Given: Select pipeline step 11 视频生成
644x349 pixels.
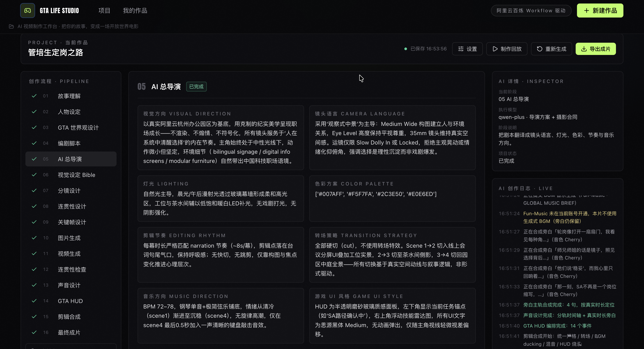Looking at the screenshot, I should [x=71, y=254].
